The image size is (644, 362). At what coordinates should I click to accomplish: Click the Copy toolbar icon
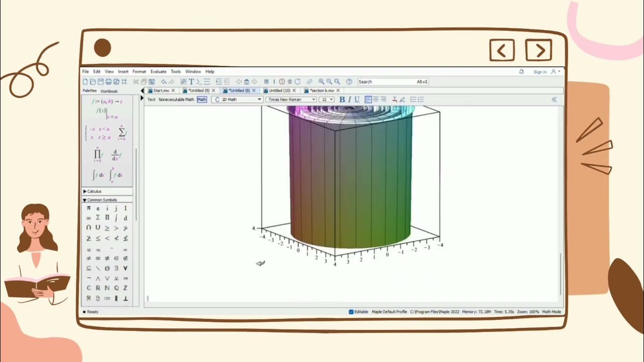[143, 81]
